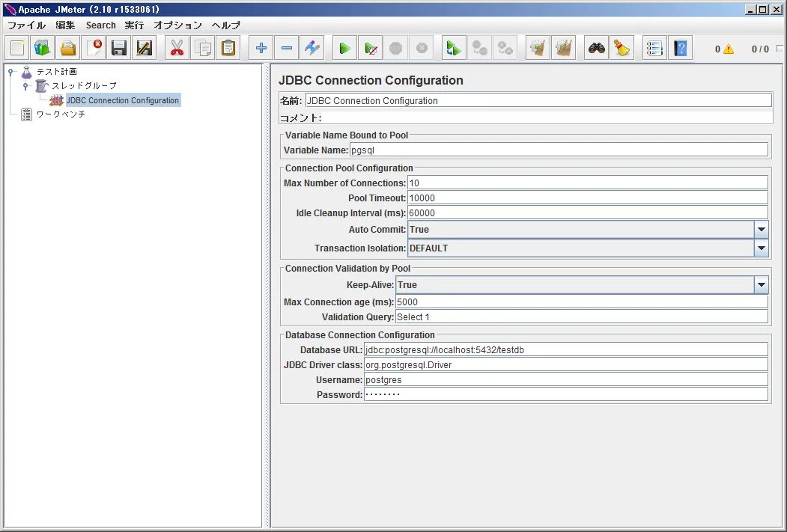Image resolution: width=787 pixels, height=532 pixels.
Task: Open Search with binoculars icon
Action: tap(596, 48)
